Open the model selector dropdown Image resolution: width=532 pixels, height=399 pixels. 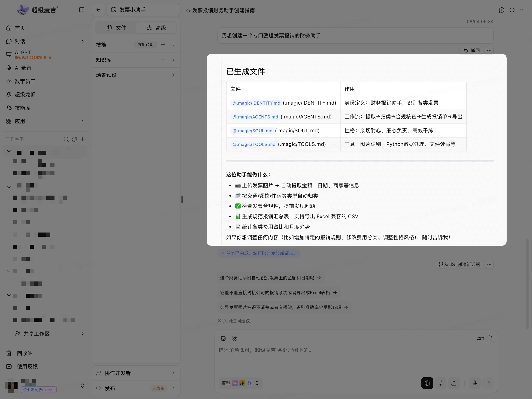click(x=240, y=383)
